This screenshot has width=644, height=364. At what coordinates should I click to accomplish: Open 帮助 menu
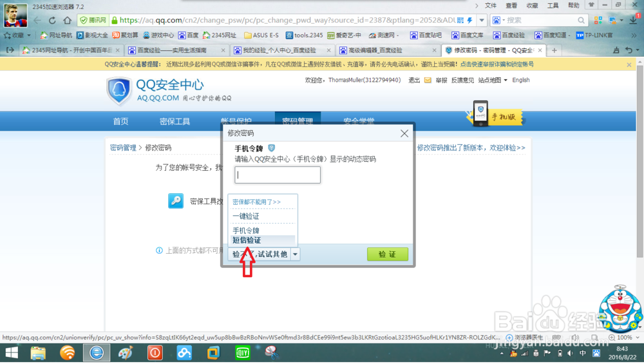[573, 5]
